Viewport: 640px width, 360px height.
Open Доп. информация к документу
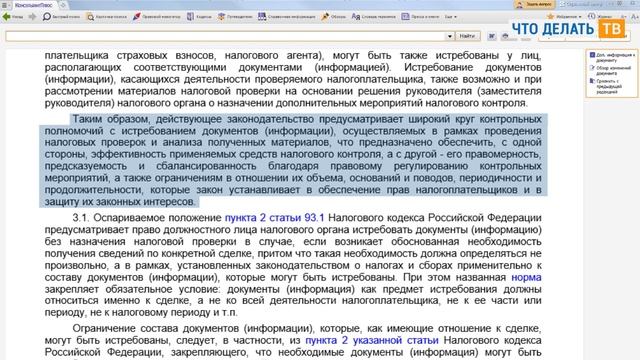click(x=612, y=57)
